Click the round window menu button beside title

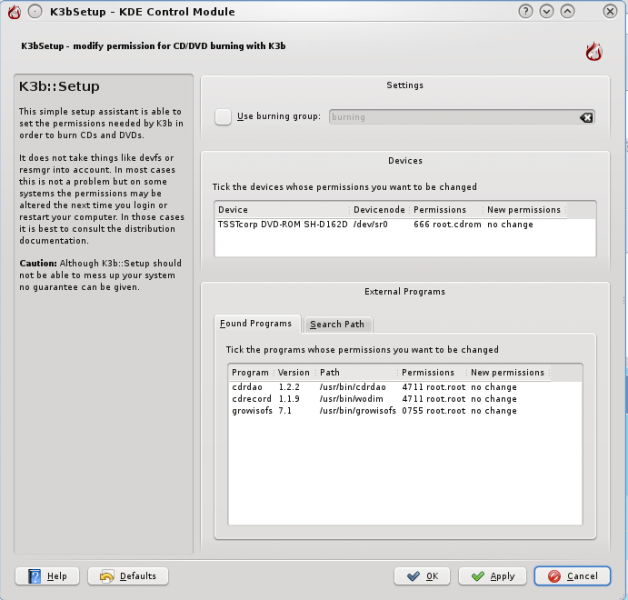[35, 12]
